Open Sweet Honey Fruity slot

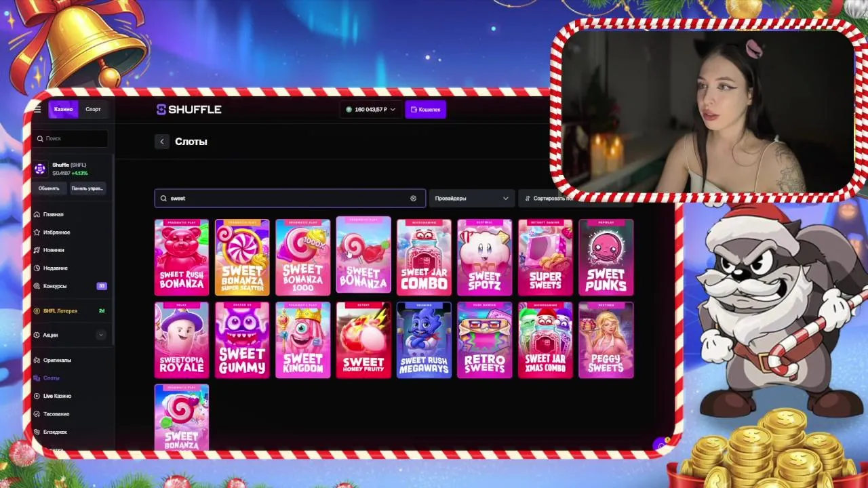[363, 340]
